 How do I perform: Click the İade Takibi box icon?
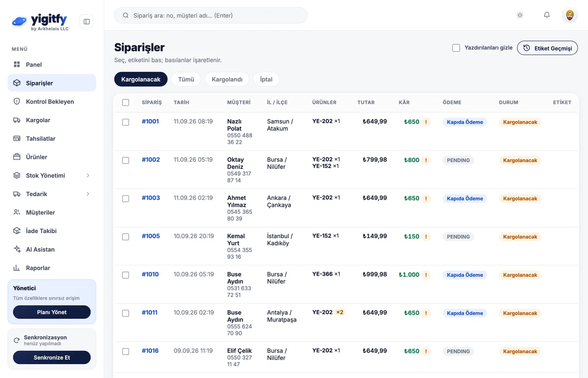(17, 231)
